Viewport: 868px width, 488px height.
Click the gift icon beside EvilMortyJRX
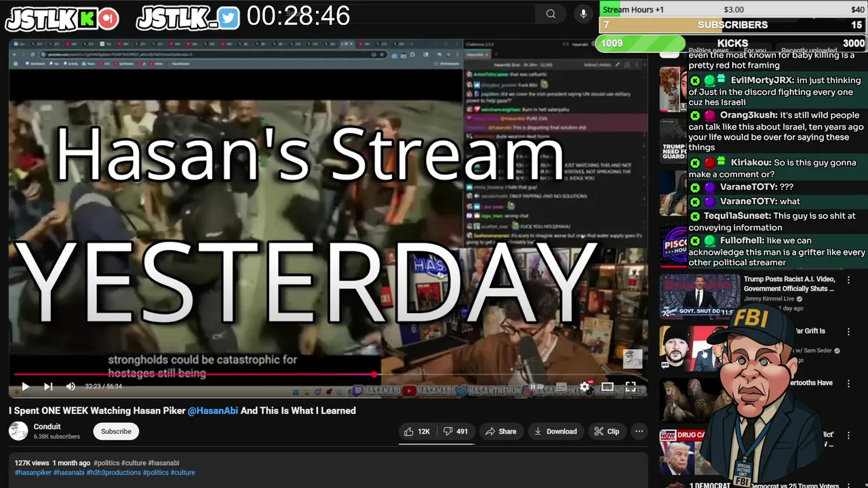pyautogui.click(x=722, y=79)
